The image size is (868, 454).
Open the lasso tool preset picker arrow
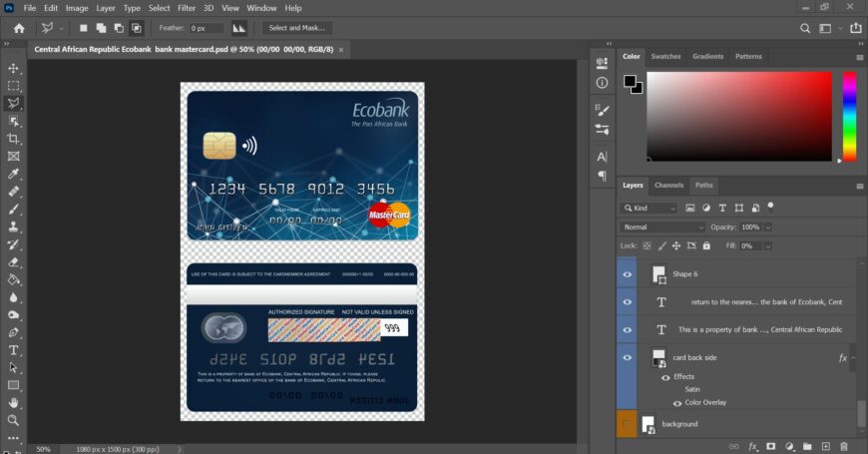tap(62, 28)
